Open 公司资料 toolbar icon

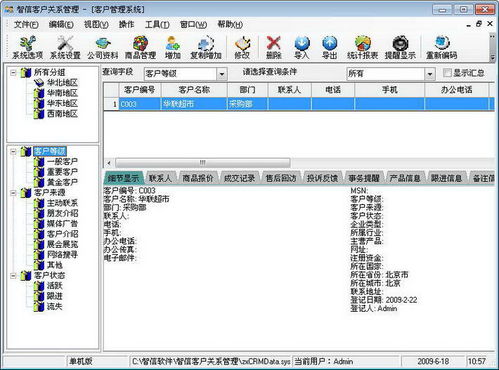tap(103, 48)
